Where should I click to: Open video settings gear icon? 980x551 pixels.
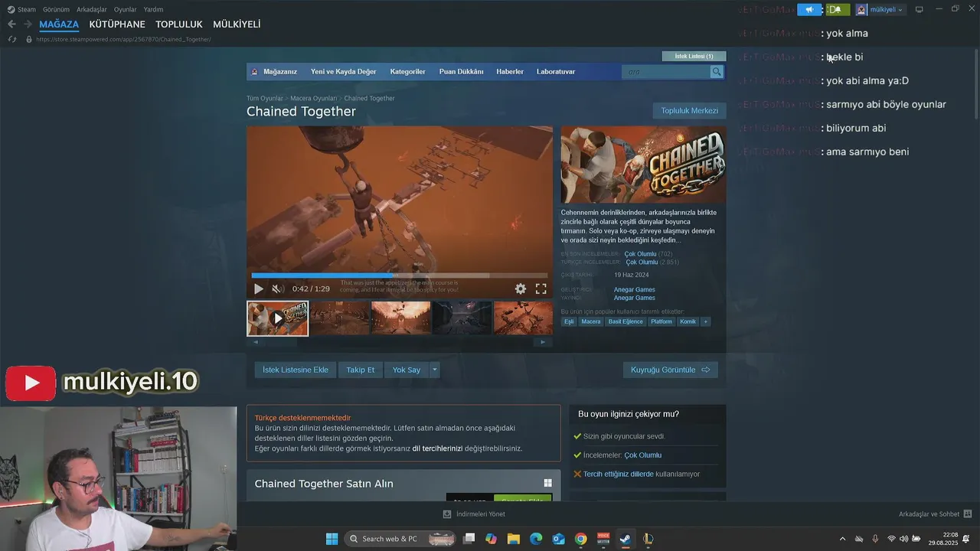tap(521, 289)
